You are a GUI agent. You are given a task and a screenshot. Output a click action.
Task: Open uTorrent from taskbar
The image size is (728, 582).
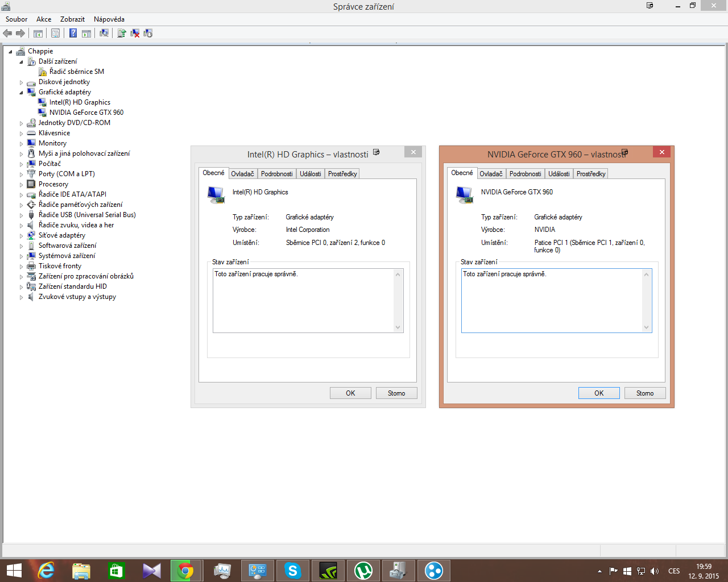(x=363, y=571)
